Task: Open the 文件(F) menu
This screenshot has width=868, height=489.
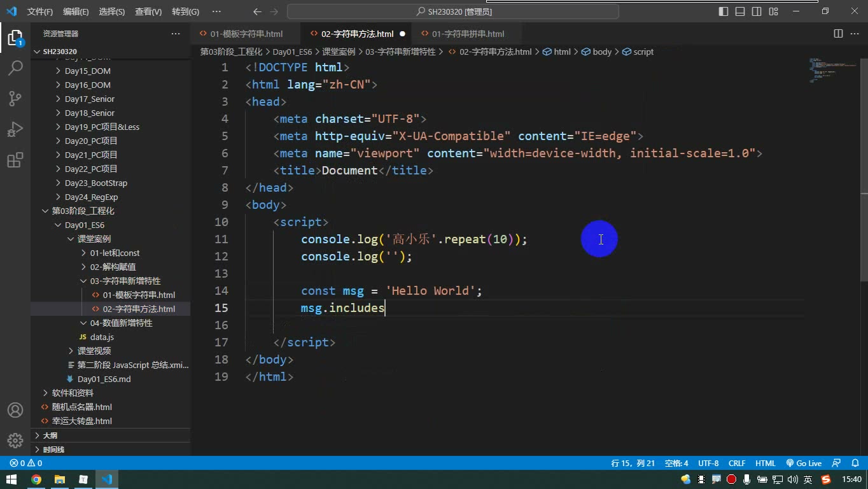Action: [x=40, y=11]
